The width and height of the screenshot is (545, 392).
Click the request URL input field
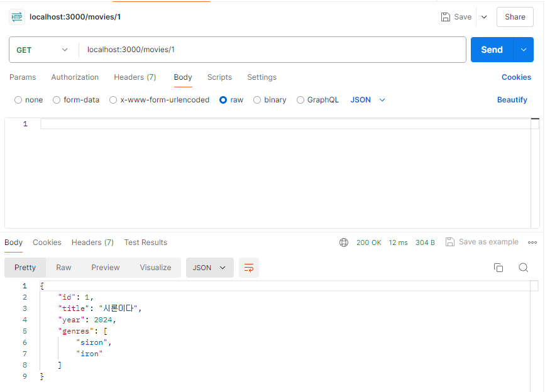273,50
